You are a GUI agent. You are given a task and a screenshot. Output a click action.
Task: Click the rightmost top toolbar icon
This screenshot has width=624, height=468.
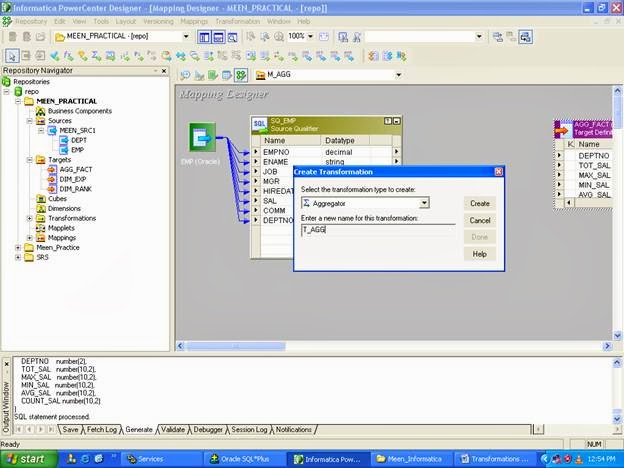point(525,37)
